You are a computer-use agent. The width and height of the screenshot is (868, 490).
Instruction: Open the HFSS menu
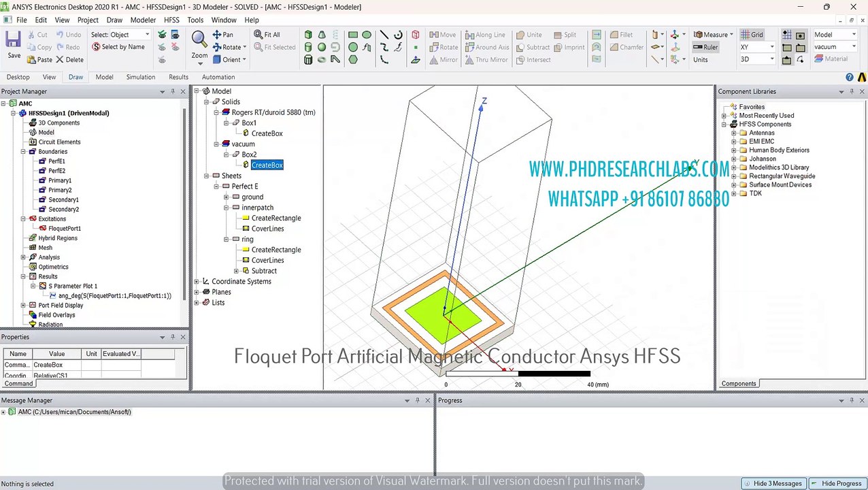click(x=171, y=20)
